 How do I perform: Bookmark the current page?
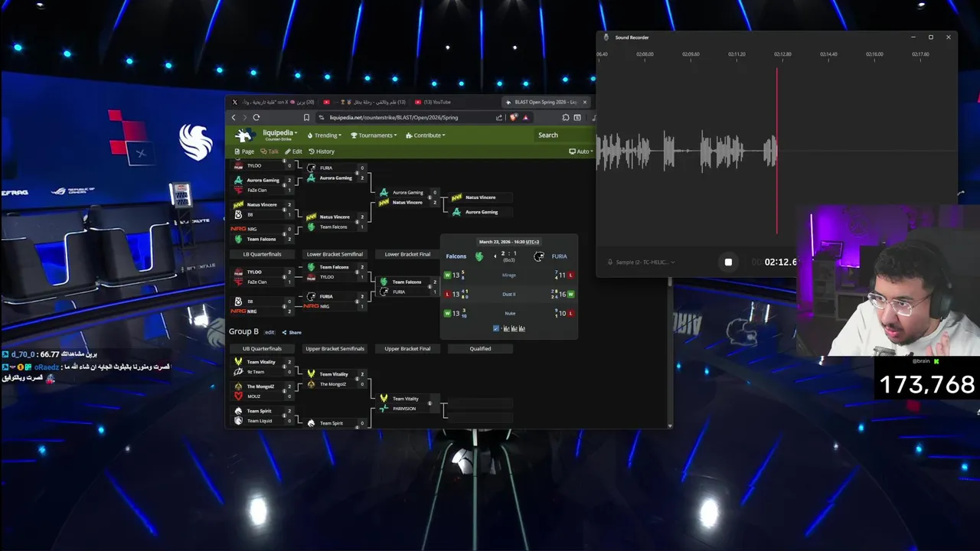(x=306, y=117)
